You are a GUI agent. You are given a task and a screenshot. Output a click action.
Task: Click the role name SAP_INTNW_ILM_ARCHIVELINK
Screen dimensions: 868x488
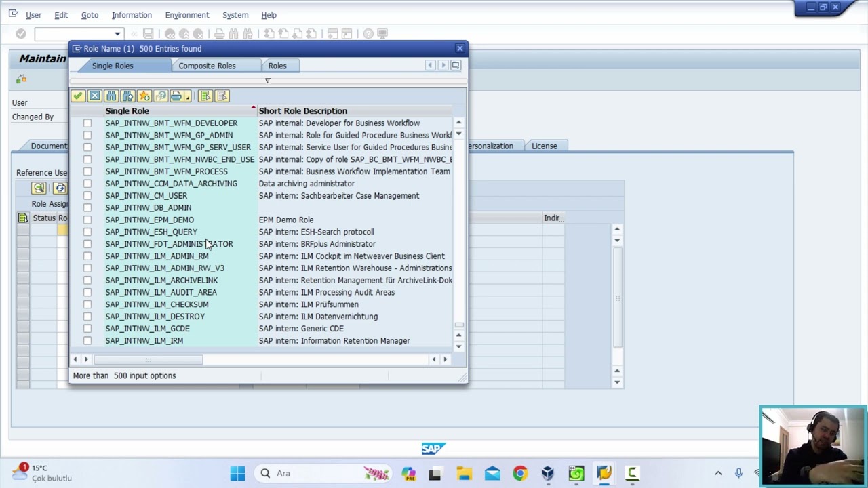point(161,281)
